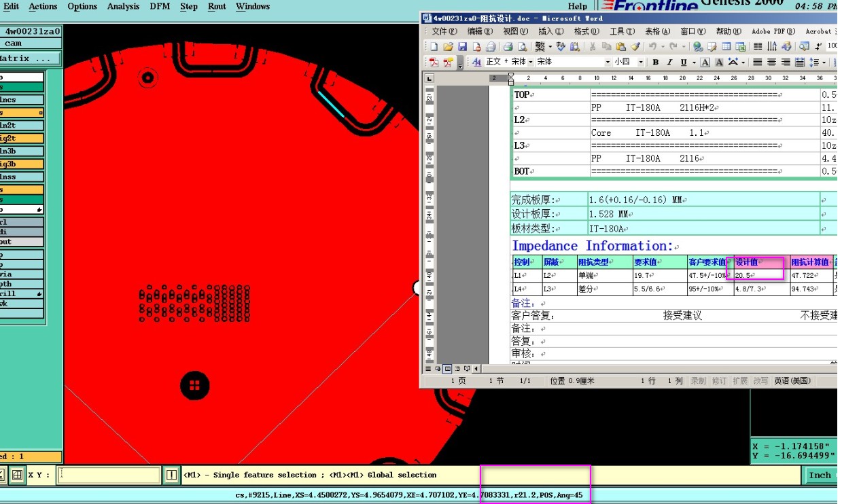Screen dimensions: 859x504
Task: Expand the line spacing dropdown arrow
Action: point(824,62)
